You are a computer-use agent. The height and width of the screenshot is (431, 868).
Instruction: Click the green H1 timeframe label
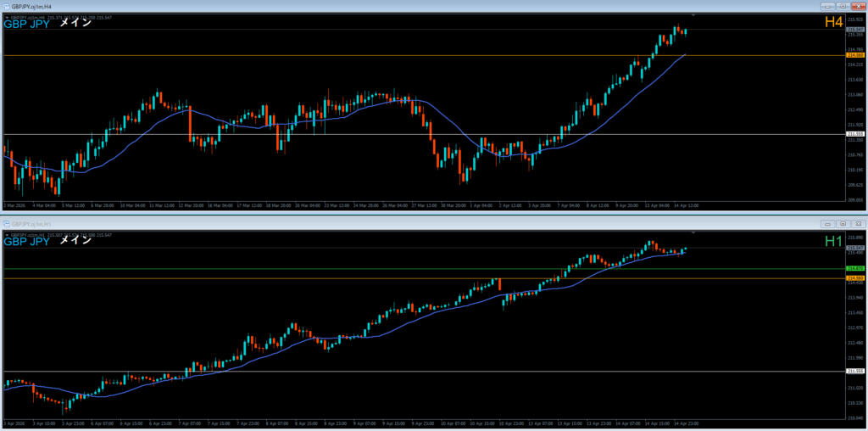833,241
